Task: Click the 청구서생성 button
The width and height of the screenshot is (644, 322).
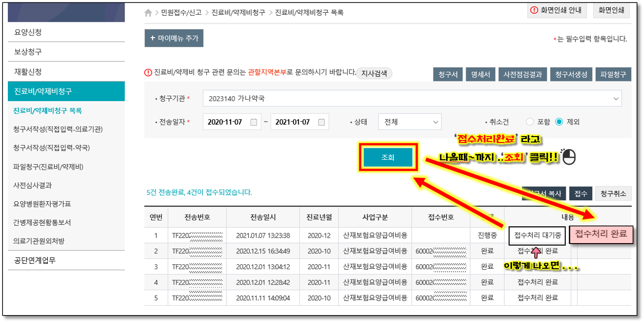Action: 571,74
